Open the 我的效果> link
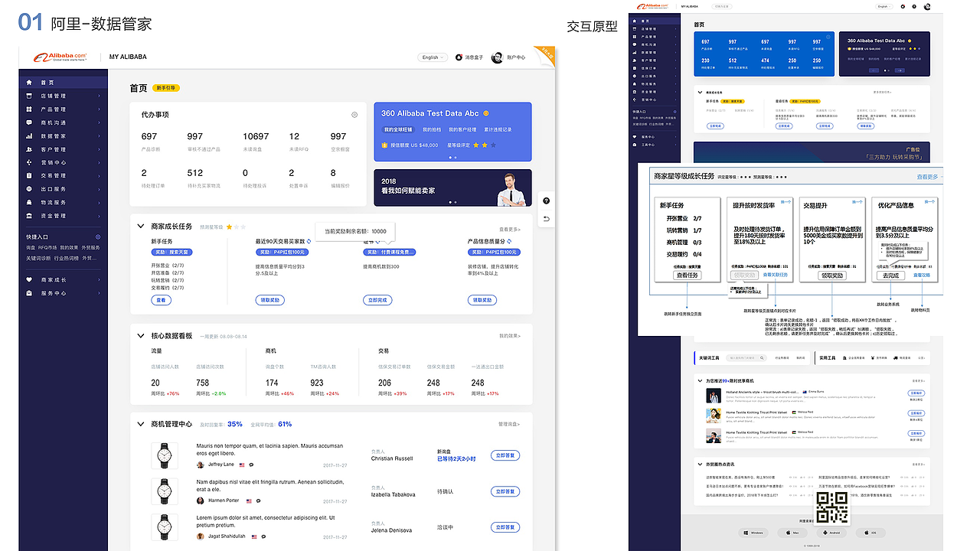The height and width of the screenshot is (551, 980). 510,336
